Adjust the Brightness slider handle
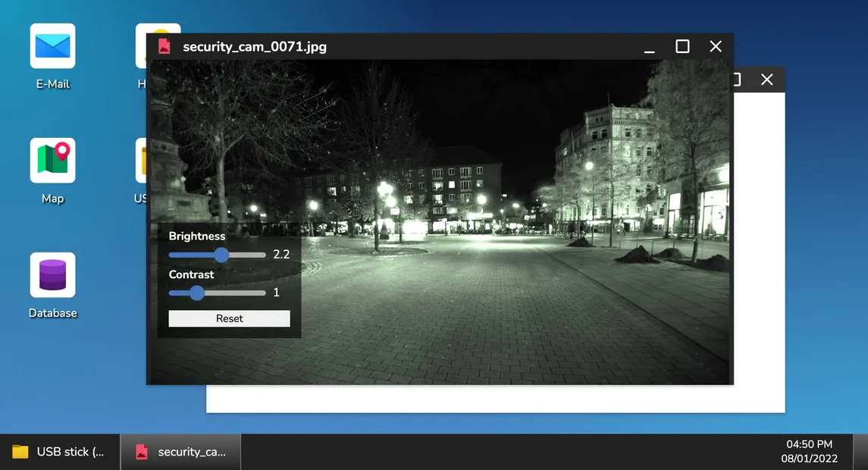868x470 pixels. point(221,255)
